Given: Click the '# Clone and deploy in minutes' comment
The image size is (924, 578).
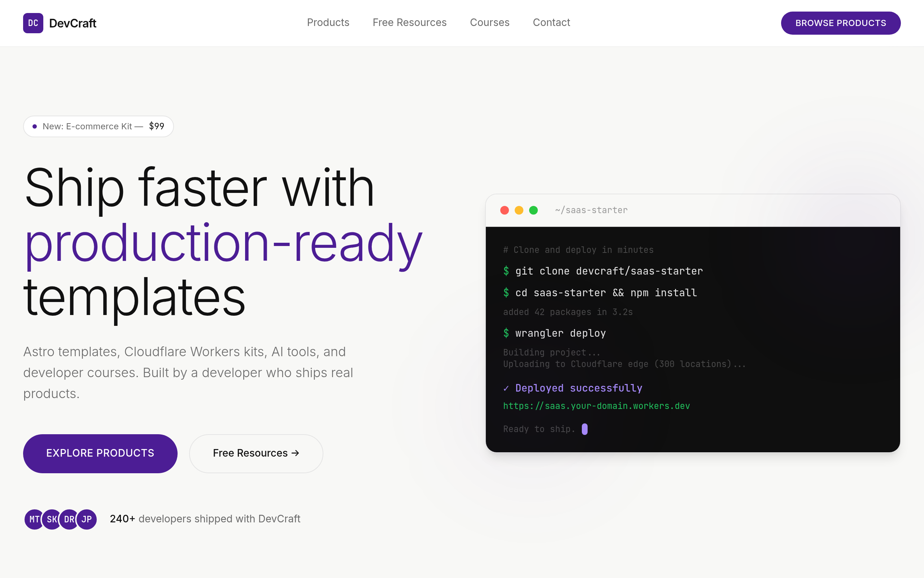Looking at the screenshot, I should click(x=578, y=250).
